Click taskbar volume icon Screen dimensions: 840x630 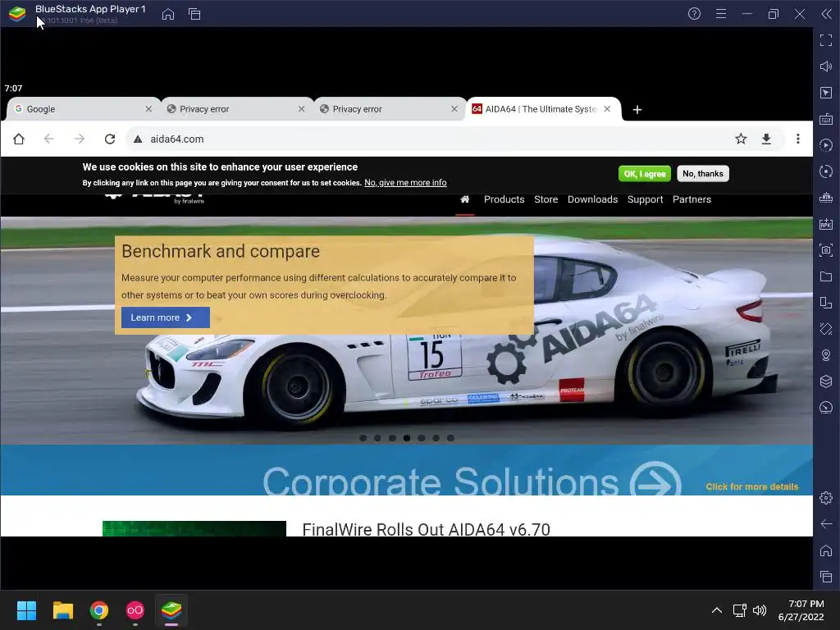[760, 610]
